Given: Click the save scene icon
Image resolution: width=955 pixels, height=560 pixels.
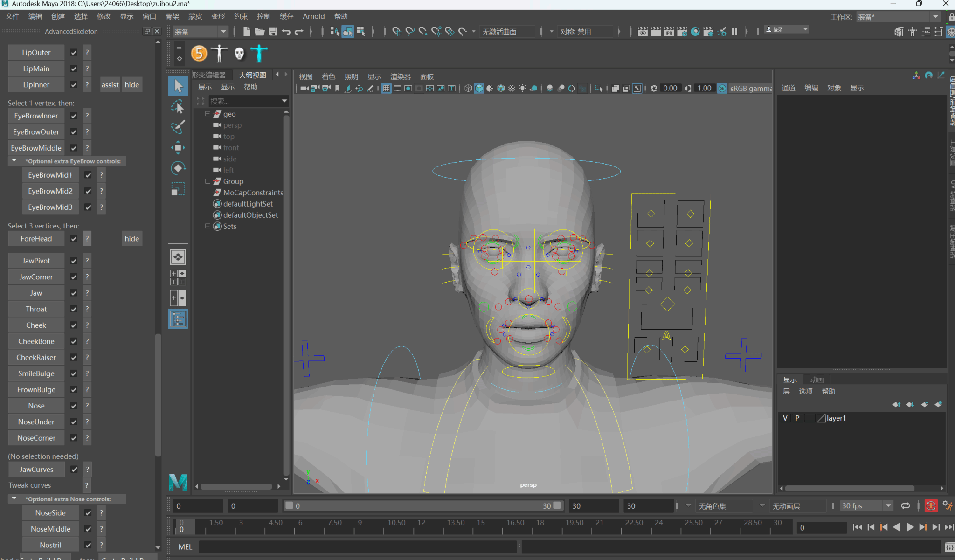Looking at the screenshot, I should pos(273,32).
